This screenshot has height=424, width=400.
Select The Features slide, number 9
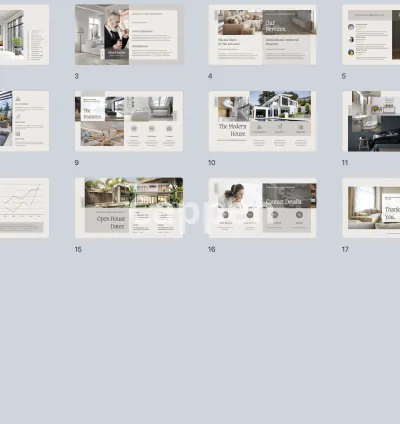[129, 121]
